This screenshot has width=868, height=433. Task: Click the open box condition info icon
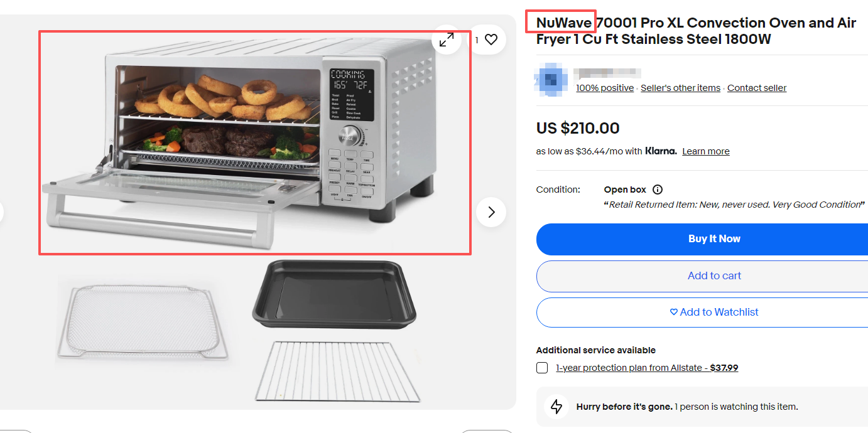point(658,190)
